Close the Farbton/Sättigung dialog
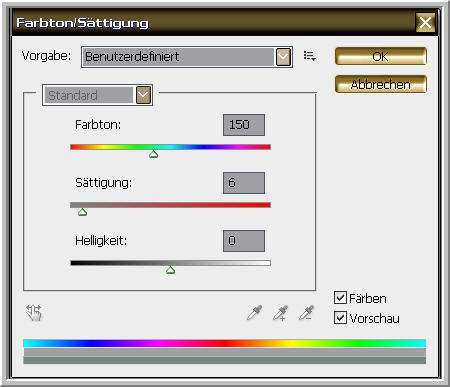 point(425,23)
